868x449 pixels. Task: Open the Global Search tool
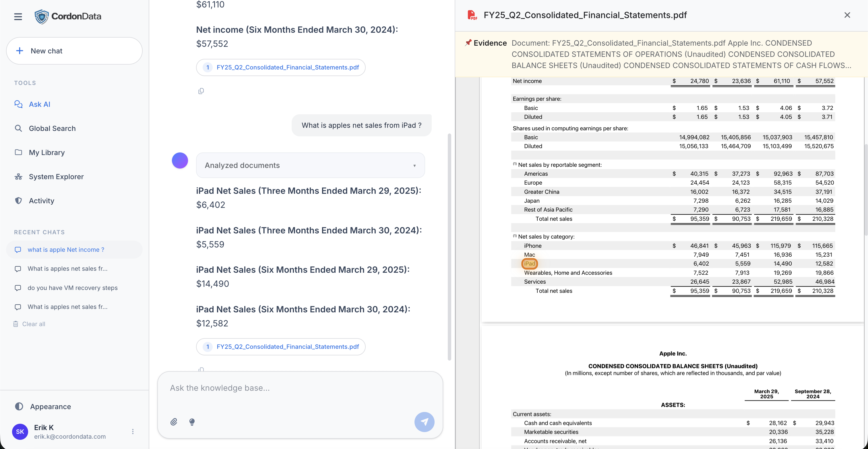(52, 128)
